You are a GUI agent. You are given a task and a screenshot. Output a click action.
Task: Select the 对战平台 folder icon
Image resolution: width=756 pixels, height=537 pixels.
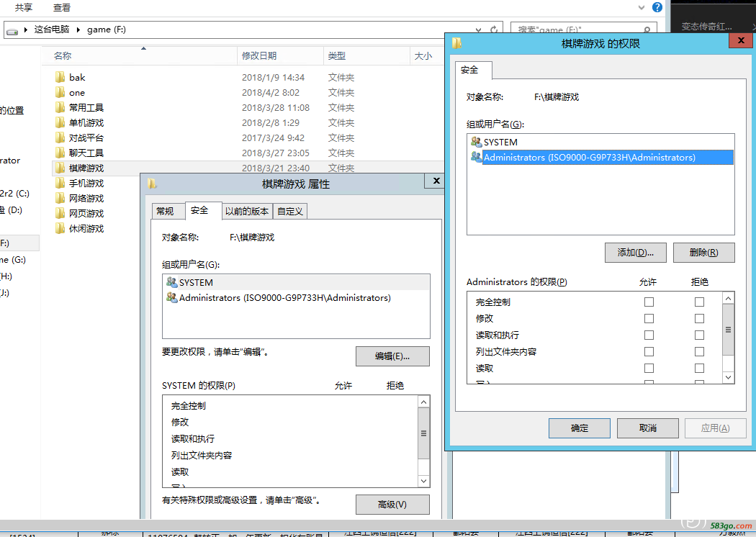click(60, 138)
